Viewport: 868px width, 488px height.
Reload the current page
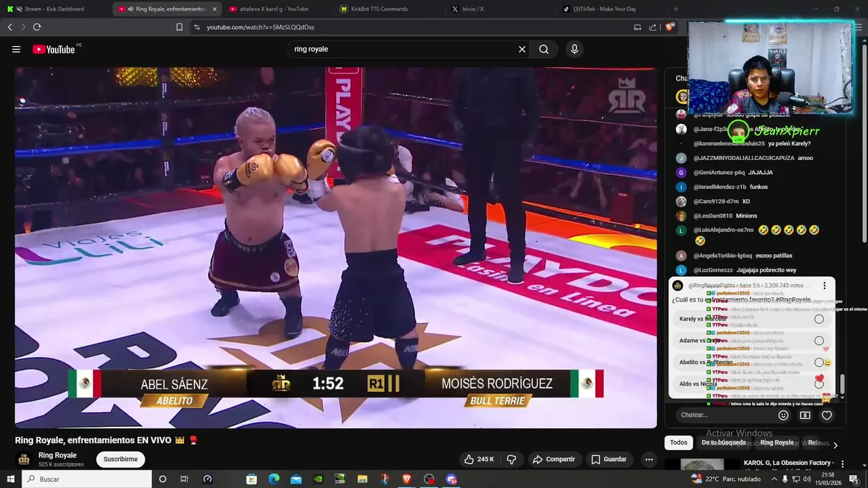pyautogui.click(x=37, y=27)
